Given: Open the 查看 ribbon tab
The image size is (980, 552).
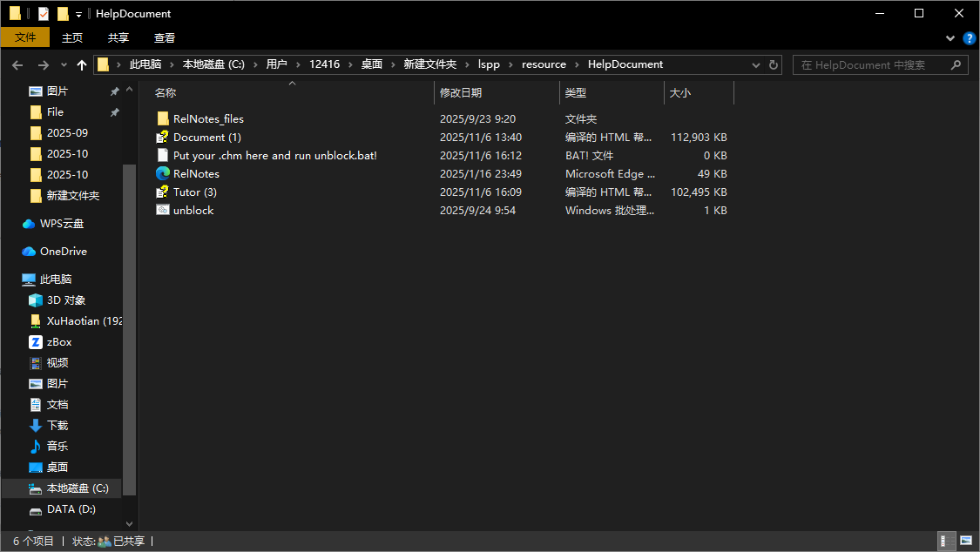Looking at the screenshot, I should (165, 37).
